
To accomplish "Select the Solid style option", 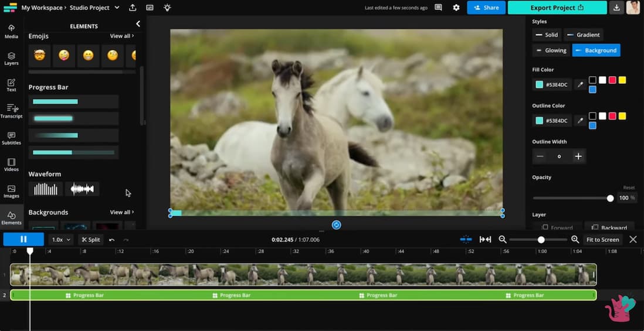I will point(546,35).
